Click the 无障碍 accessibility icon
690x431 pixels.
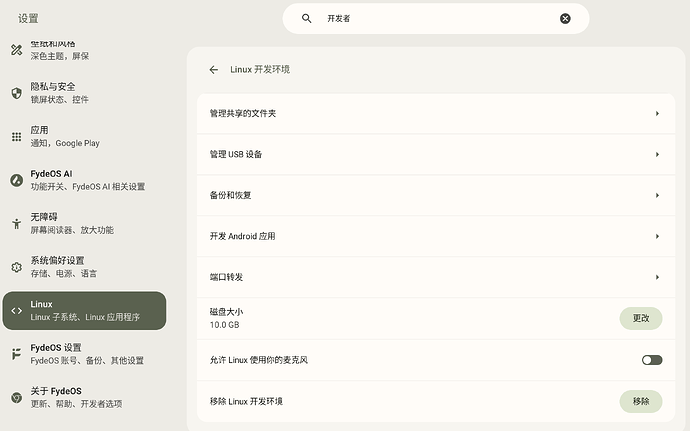click(17, 224)
